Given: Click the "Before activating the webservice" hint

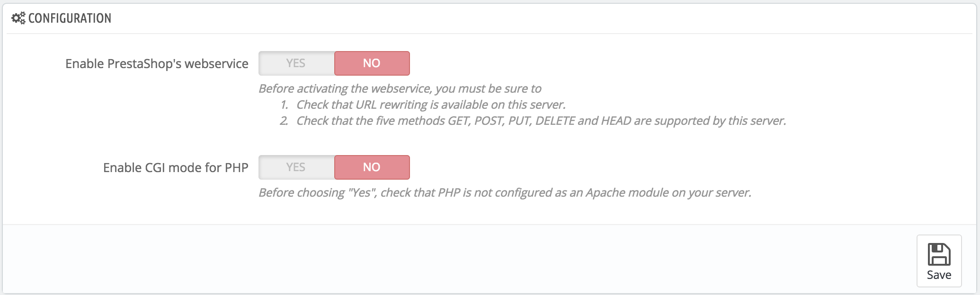Looking at the screenshot, I should [x=400, y=89].
